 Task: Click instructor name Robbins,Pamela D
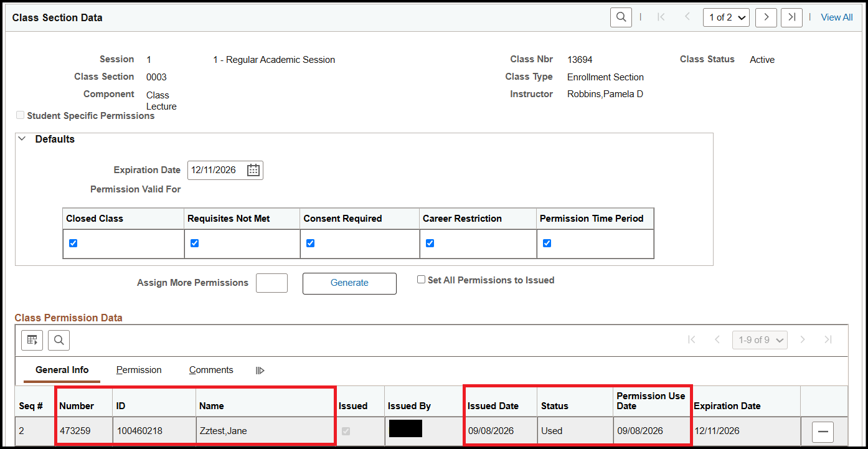(605, 94)
